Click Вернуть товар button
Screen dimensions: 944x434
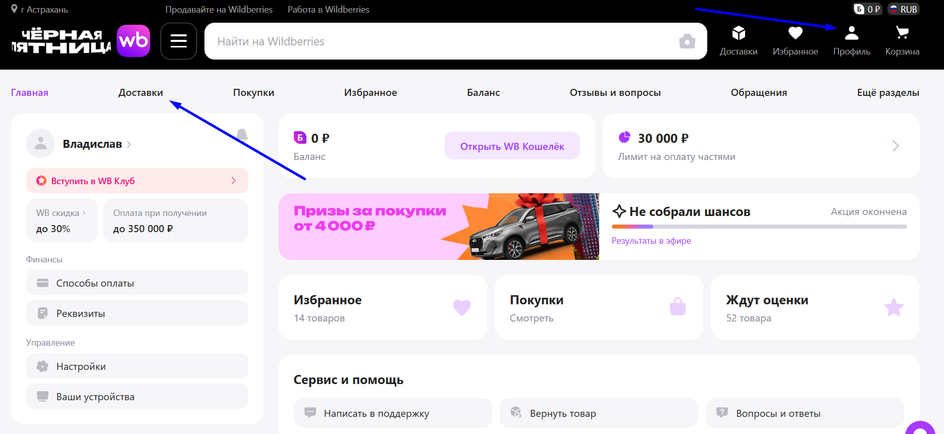tap(599, 413)
